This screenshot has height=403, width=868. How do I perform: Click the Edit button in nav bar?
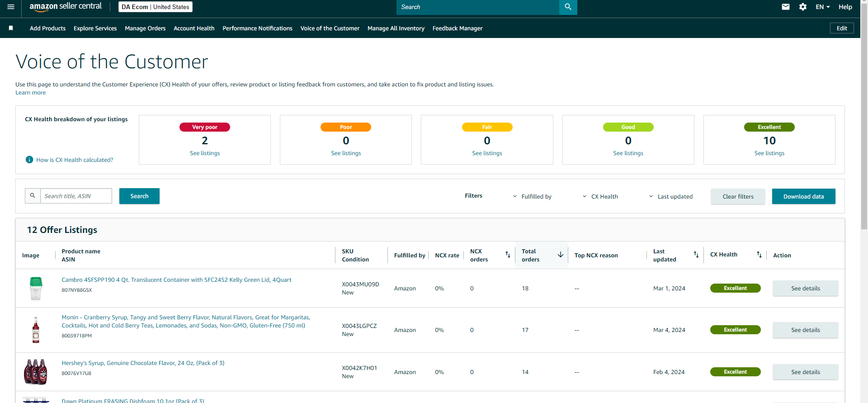842,28
